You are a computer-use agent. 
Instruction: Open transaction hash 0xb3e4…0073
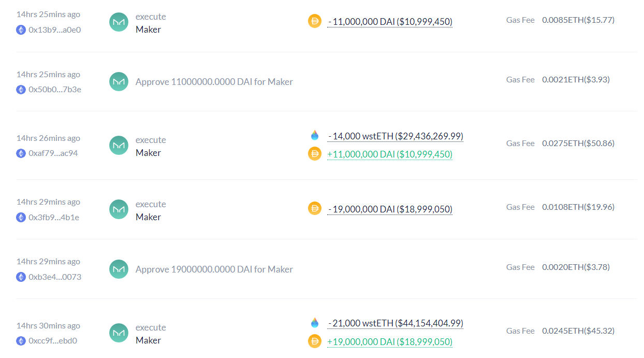55,277
